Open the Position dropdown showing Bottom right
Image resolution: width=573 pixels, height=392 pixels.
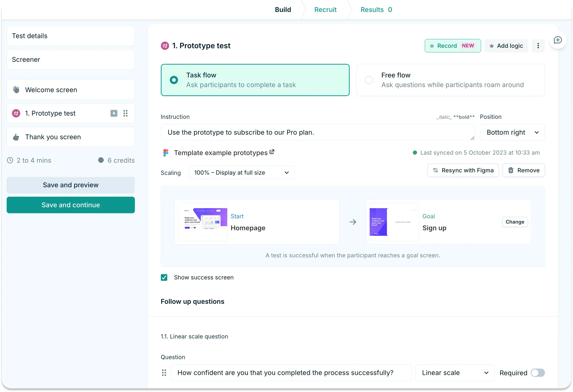512,132
